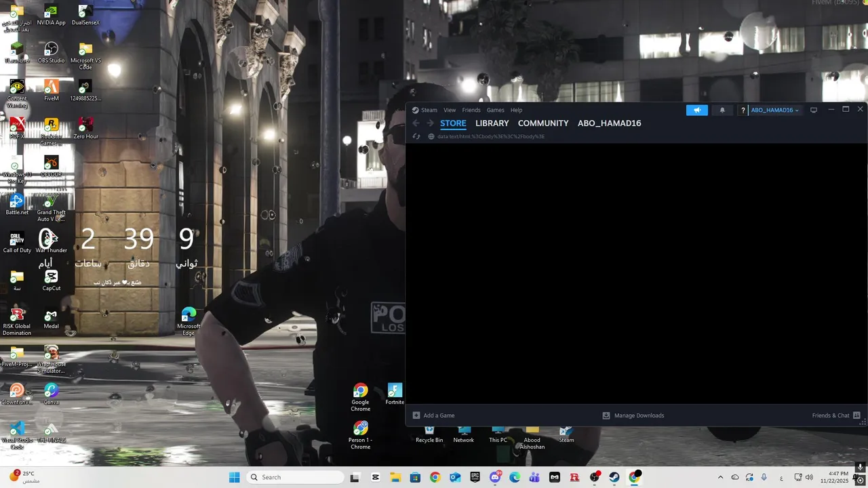Select Person 1 - Chrome desktop icon
This screenshot has width=868, height=488.
click(x=360, y=436)
